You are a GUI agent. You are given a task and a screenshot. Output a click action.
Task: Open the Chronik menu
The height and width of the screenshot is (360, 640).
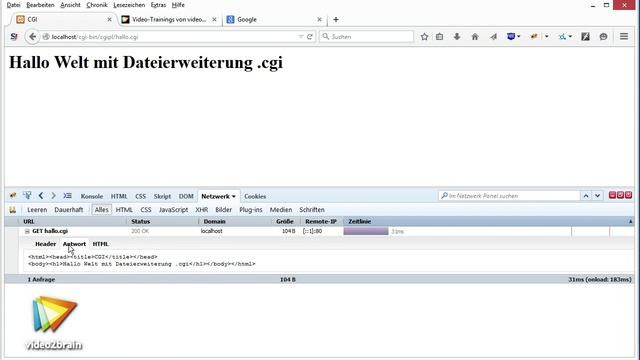(97, 5)
